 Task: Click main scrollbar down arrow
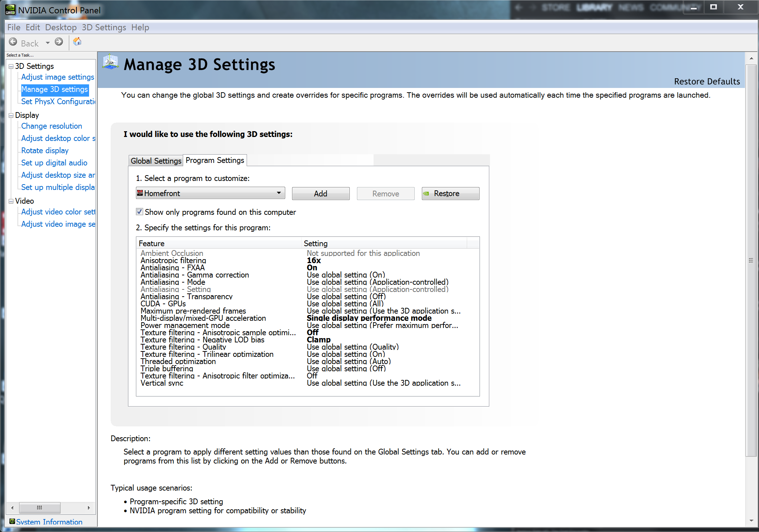click(751, 520)
